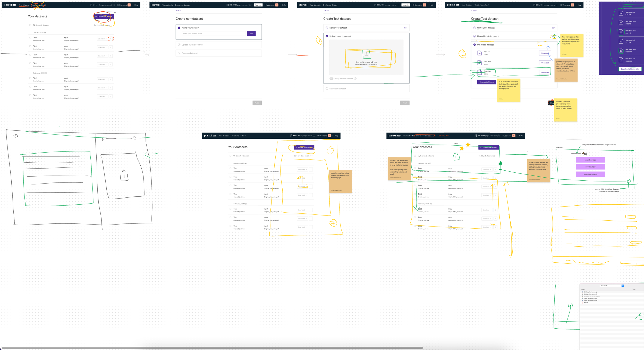Click Enter your dataset name input field
The image size is (644, 350).
tap(214, 34)
